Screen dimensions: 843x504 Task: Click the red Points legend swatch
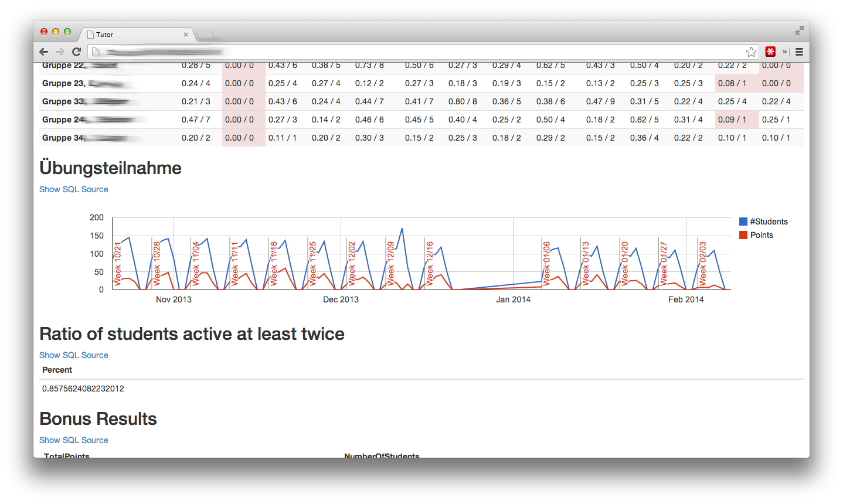click(743, 235)
